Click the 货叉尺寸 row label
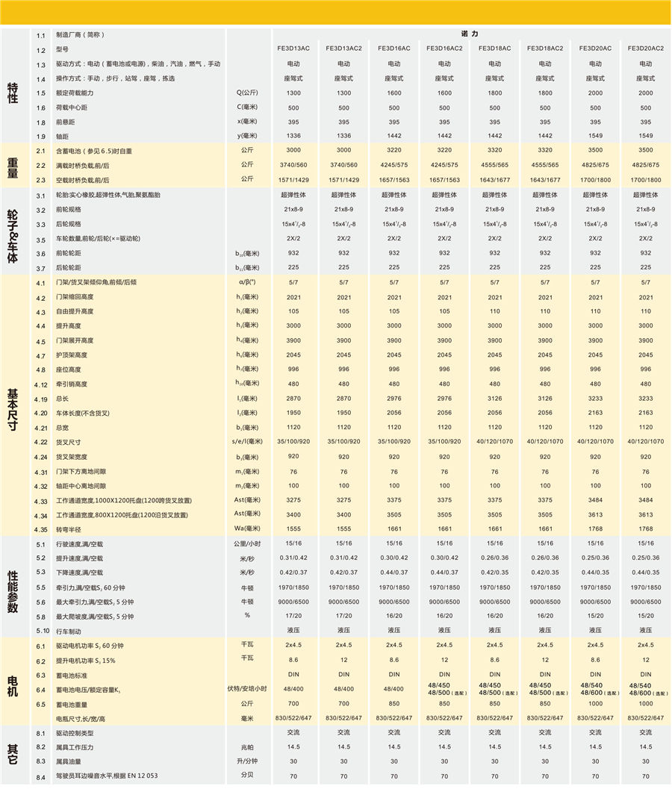The image size is (672, 789). coord(71,442)
